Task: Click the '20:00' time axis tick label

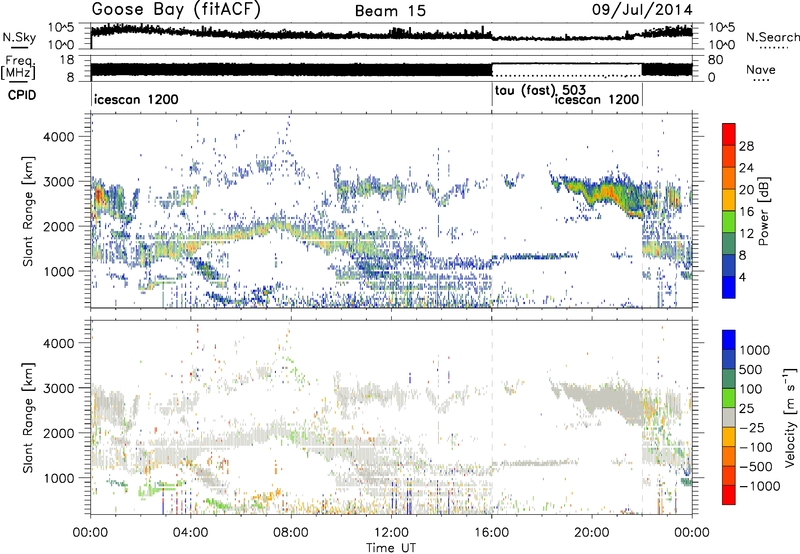Action: 592,533
